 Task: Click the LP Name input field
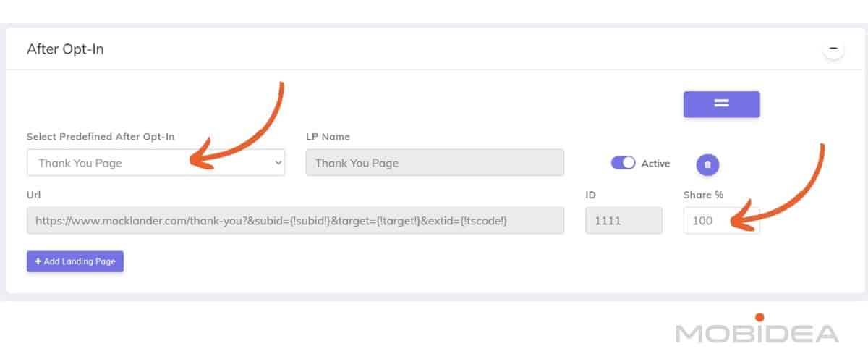coord(435,163)
